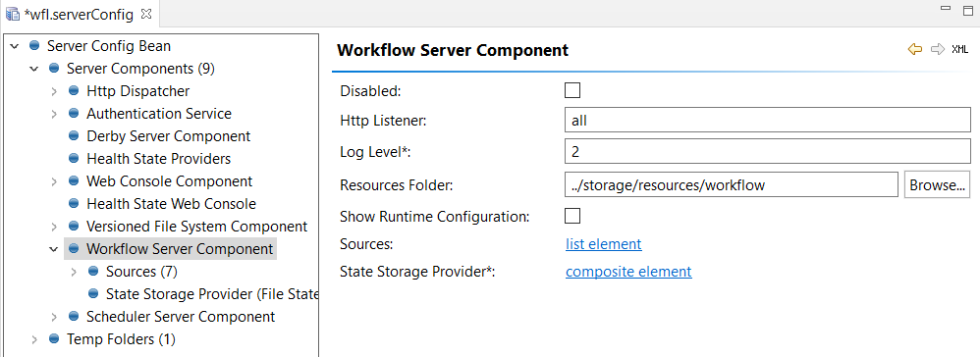Click the Health State Providers node icon

click(74, 159)
